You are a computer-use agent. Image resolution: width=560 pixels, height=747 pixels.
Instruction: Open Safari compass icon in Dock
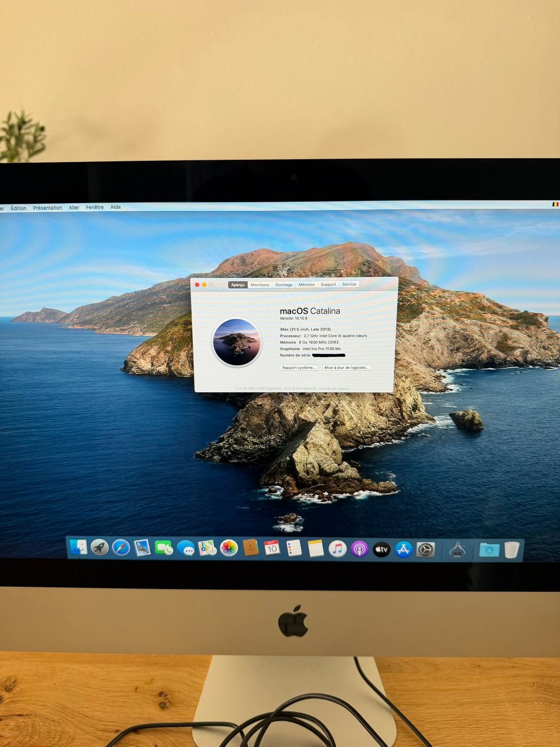tap(121, 547)
